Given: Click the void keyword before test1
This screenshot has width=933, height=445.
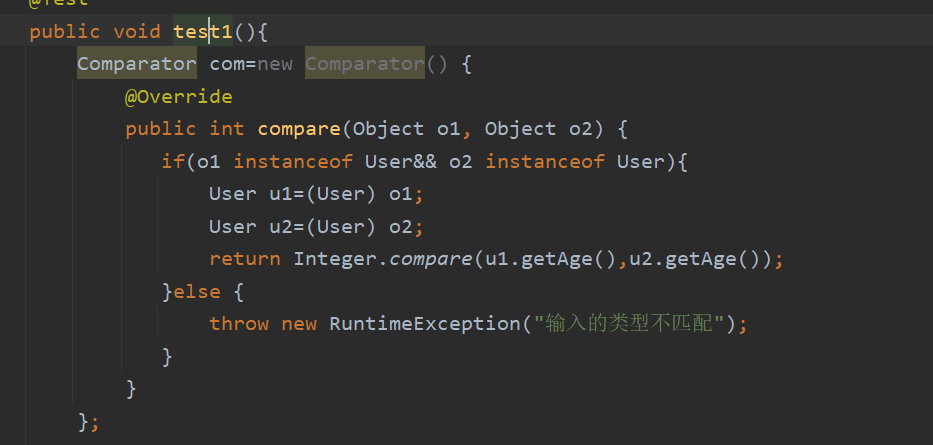Looking at the screenshot, I should (137, 31).
